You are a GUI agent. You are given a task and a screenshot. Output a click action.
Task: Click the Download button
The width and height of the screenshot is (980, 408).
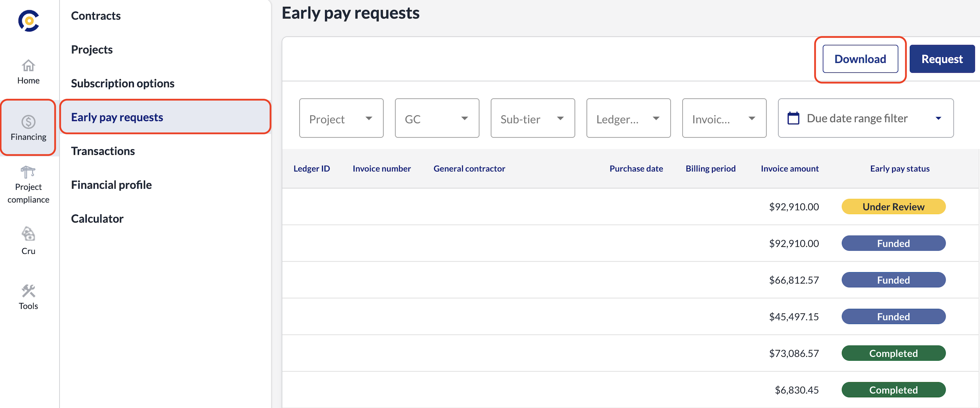[860, 59]
